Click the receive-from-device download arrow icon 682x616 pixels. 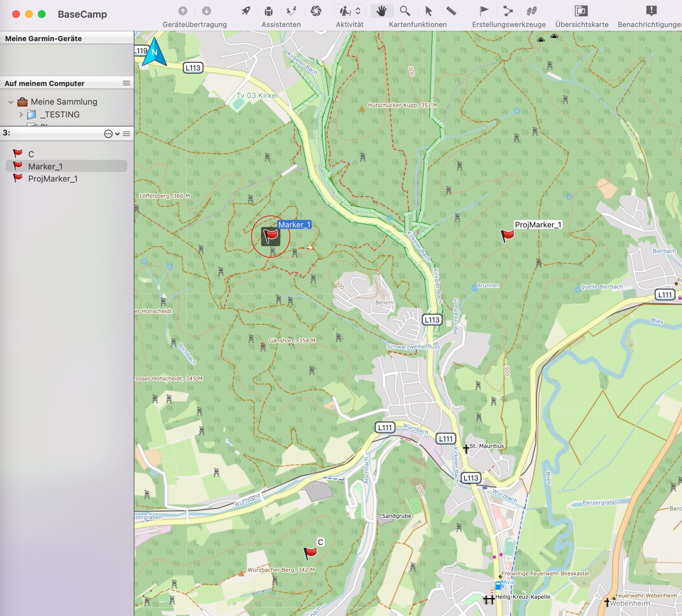(206, 11)
